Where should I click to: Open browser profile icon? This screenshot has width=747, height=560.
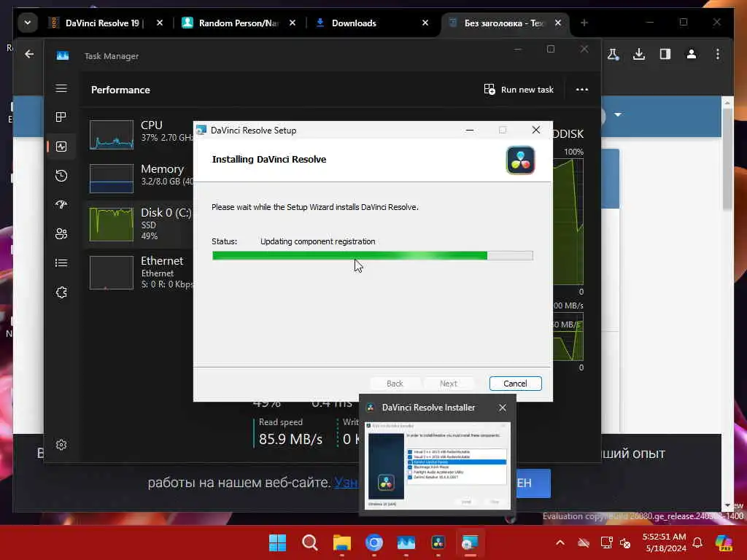(692, 54)
